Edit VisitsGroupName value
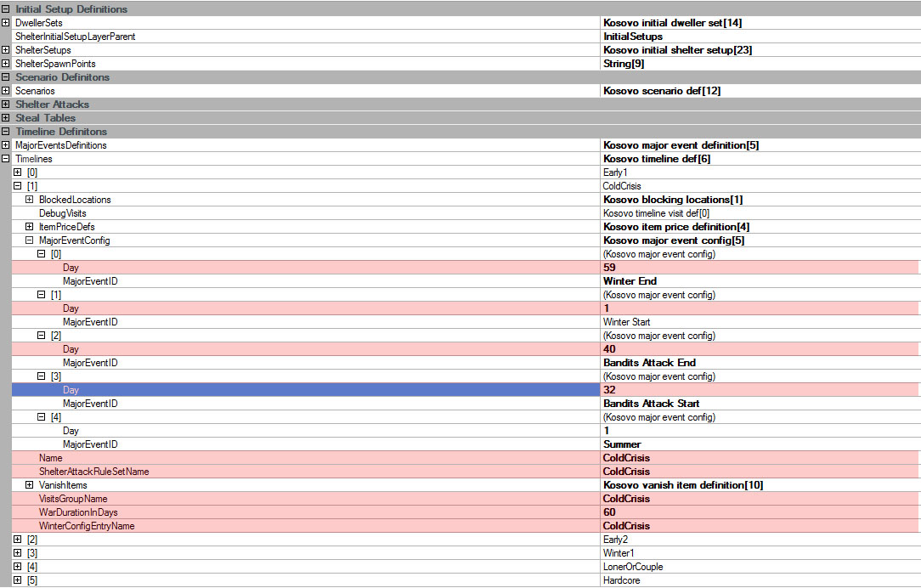Image resolution: width=921 pixels, height=588 pixels. tap(760, 499)
